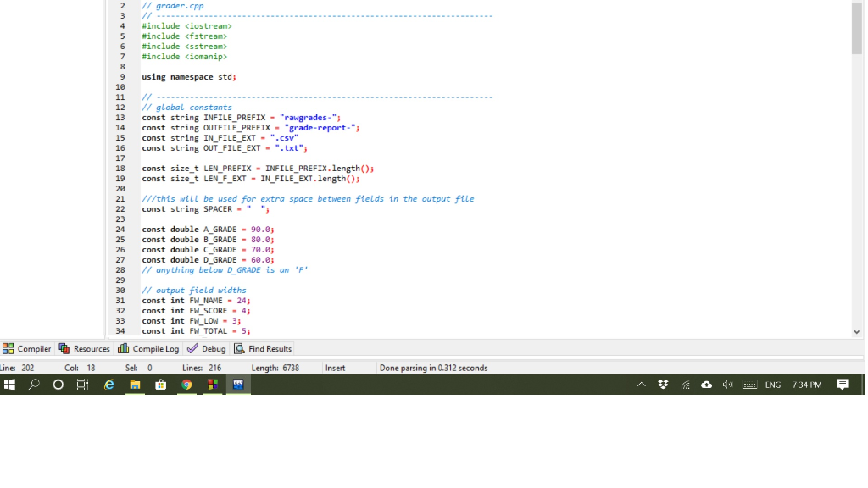The height and width of the screenshot is (488, 868).
Task: Click the "// global constants" comment
Action: [x=186, y=108]
